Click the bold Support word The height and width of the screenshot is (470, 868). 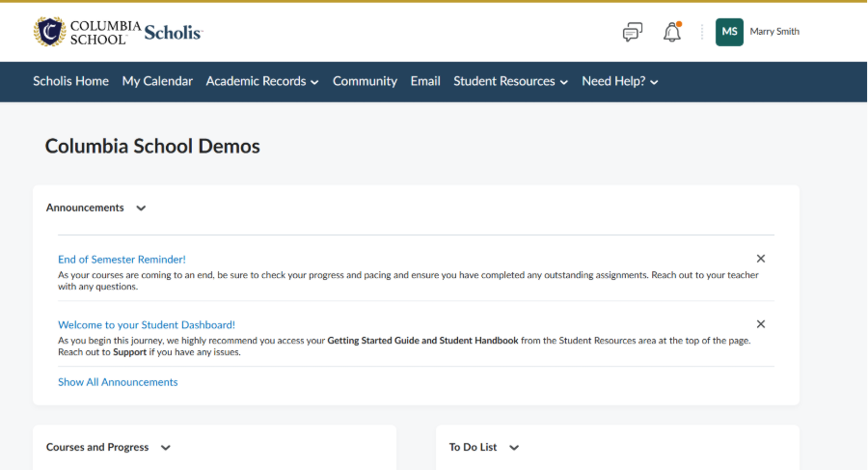(129, 352)
